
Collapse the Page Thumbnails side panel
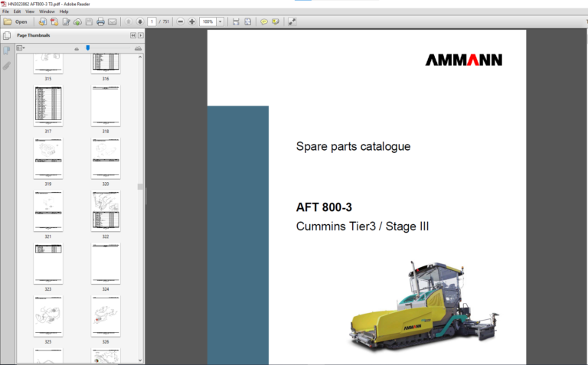coord(132,35)
